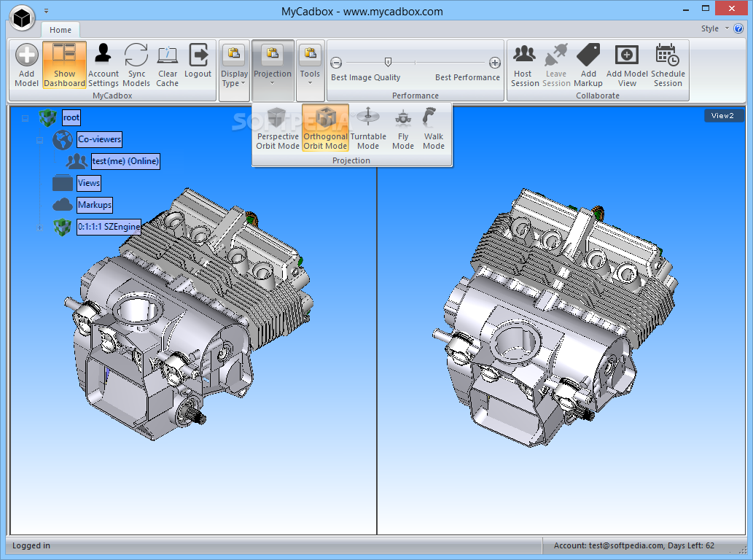Viewport: 753px width, 560px height.
Task: Click the minus button on performance slider
Action: pos(336,63)
